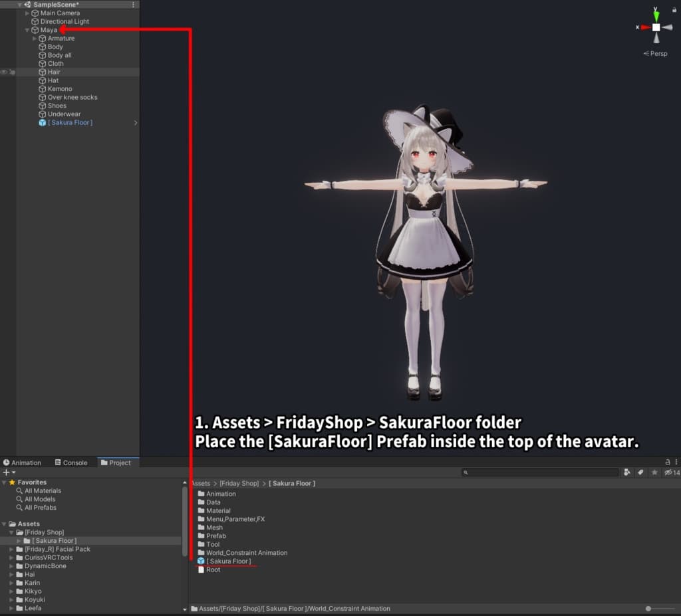Collapse the Assets folder tree
The image size is (681, 616).
click(x=4, y=524)
